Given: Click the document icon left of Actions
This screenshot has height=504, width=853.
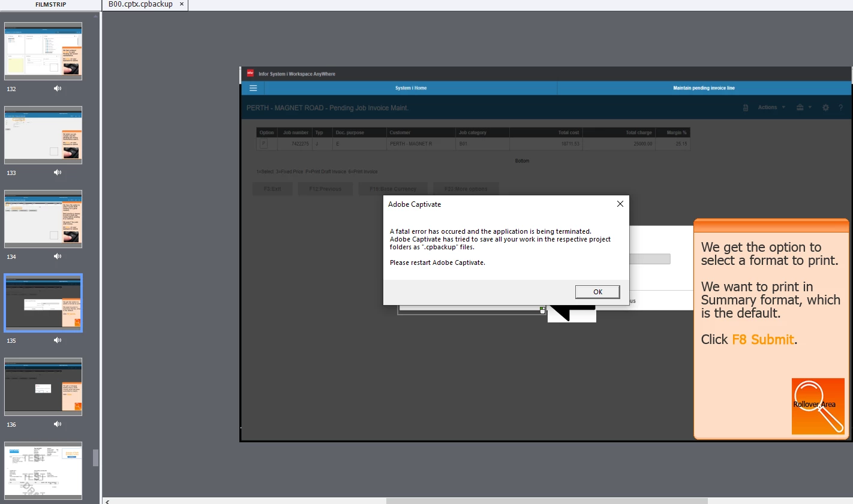Looking at the screenshot, I should tap(746, 108).
